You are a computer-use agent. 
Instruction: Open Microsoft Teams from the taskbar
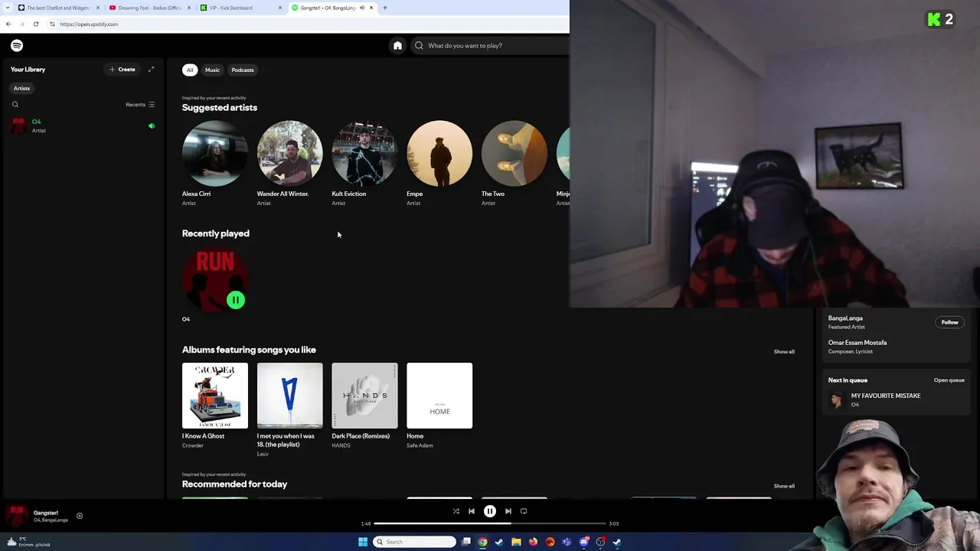click(x=567, y=542)
